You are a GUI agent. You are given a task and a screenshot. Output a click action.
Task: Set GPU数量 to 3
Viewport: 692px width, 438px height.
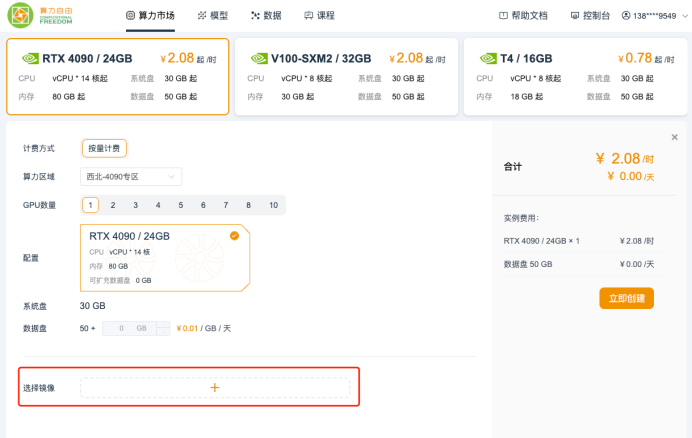point(135,205)
